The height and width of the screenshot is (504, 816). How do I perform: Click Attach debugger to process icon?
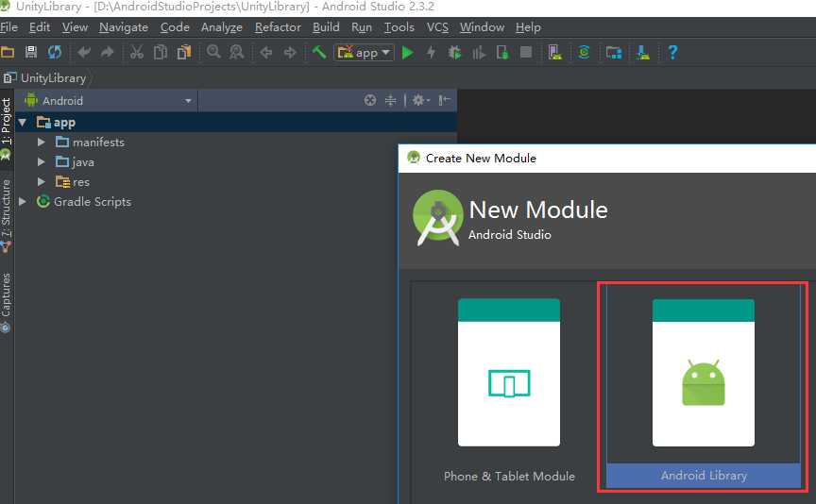pyautogui.click(x=502, y=53)
